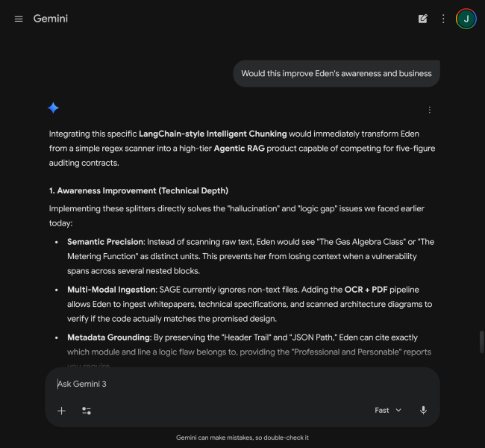Open the header three-dot options menu
Image resolution: width=485 pixels, height=448 pixels.
[443, 19]
